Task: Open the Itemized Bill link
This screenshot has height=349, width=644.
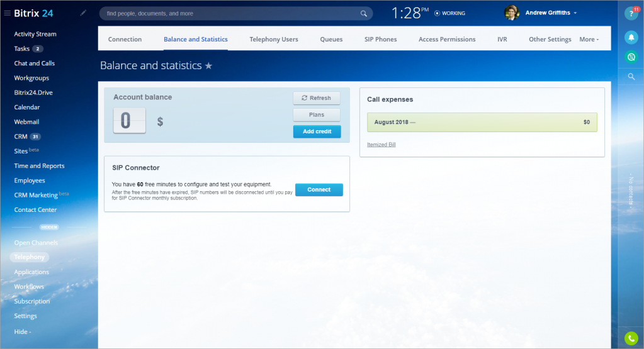Action: pyautogui.click(x=381, y=145)
